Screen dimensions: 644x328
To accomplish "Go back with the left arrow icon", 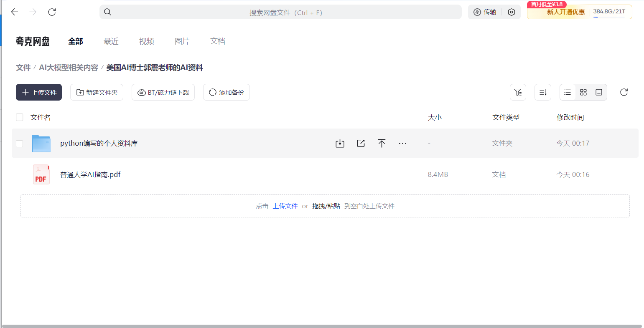I will [15, 12].
